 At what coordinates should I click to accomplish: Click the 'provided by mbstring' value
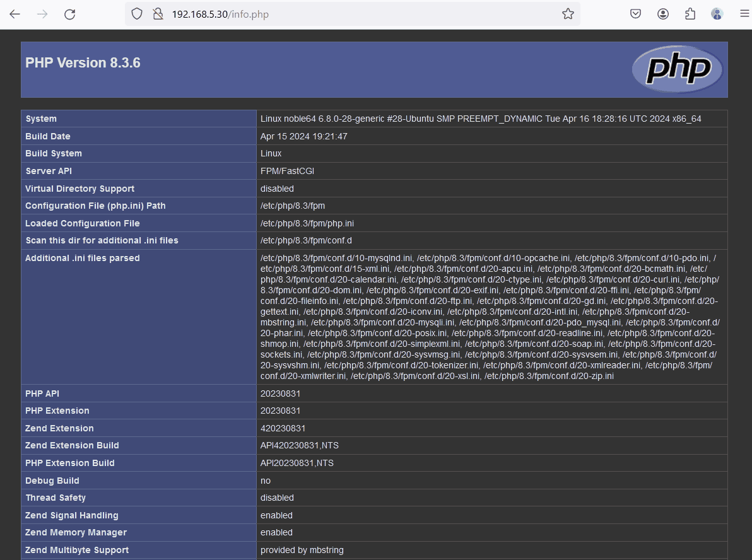click(x=302, y=550)
